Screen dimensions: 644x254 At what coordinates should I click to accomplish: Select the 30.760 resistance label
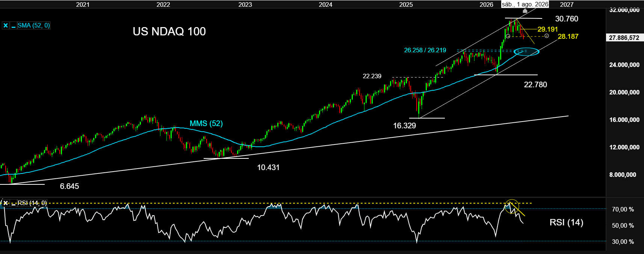[x=567, y=19]
